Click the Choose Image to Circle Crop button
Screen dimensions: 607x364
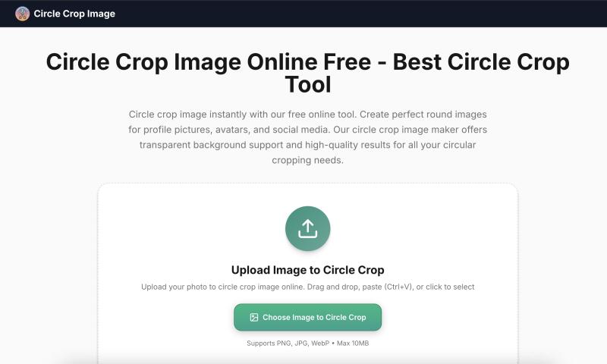click(x=308, y=317)
